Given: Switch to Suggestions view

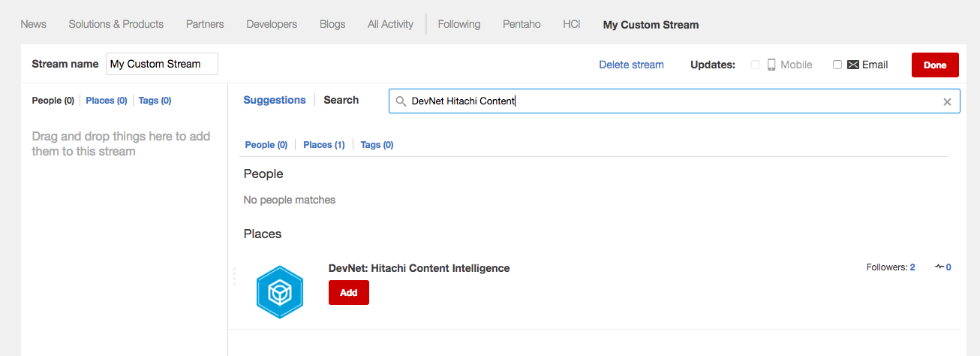Looking at the screenshot, I should pos(275,100).
